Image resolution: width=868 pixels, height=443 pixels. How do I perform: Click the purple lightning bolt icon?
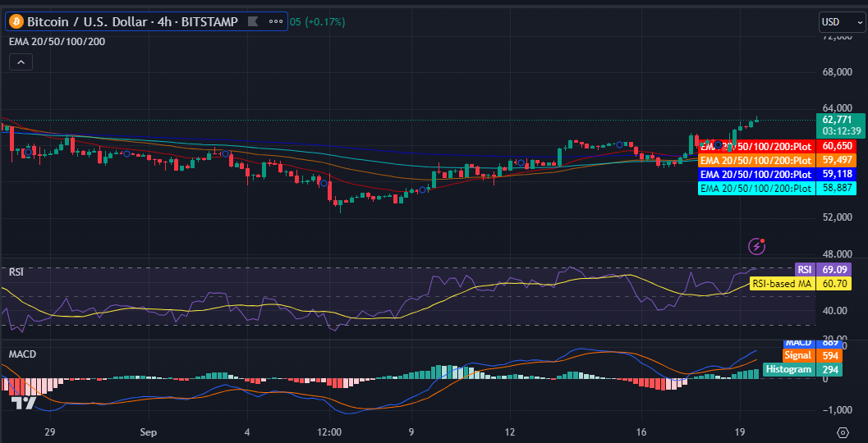pyautogui.click(x=757, y=245)
